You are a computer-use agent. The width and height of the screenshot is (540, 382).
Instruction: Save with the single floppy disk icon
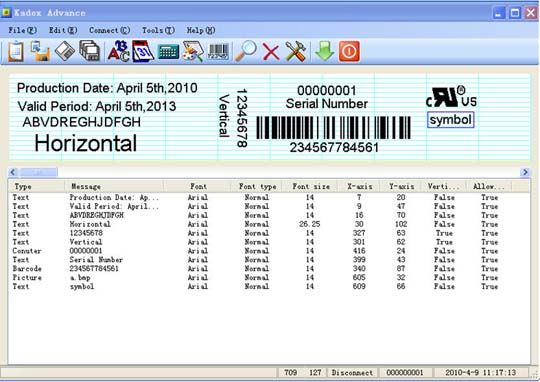pos(65,51)
